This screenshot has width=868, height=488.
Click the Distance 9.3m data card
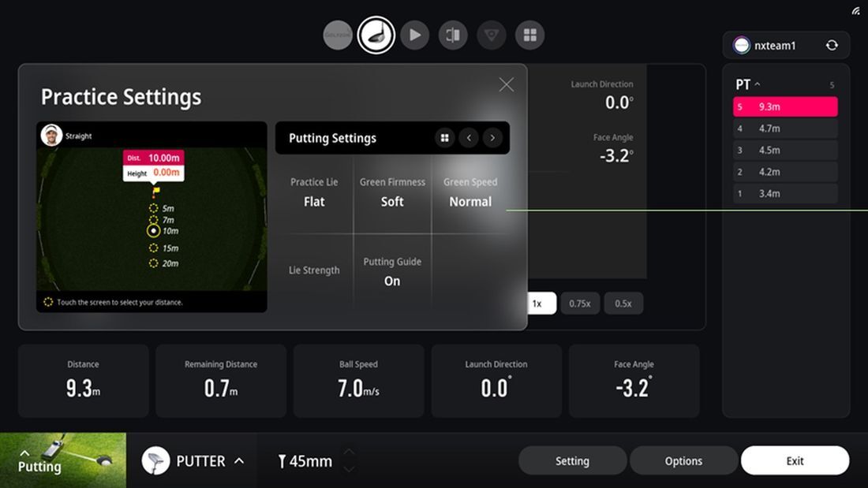(x=83, y=381)
